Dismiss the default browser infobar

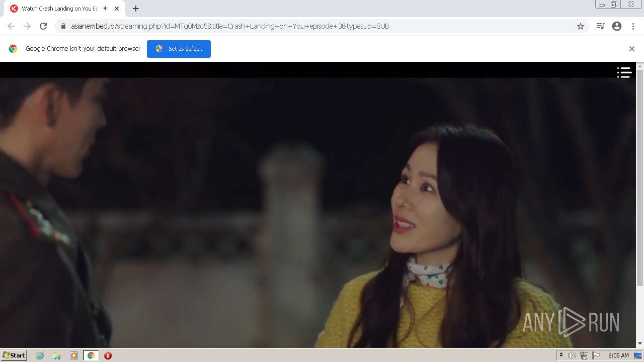632,49
